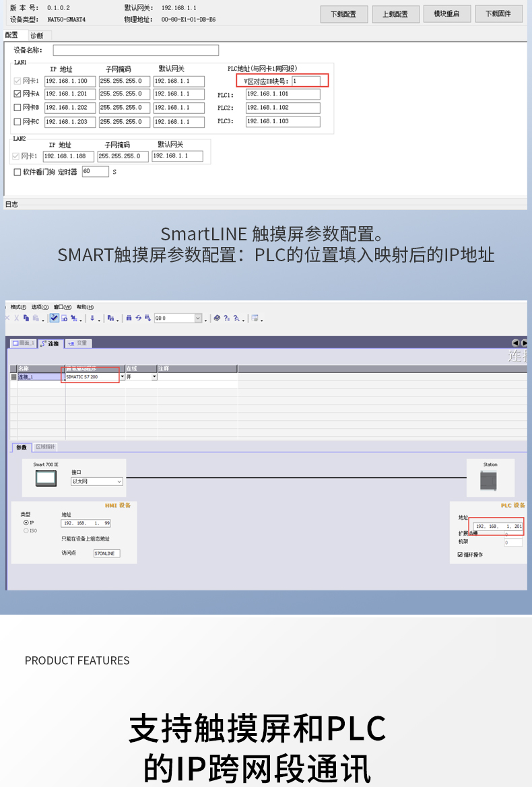
Task: Enable the 软件看门狗 定时器 checkbox
Action: coord(18,172)
